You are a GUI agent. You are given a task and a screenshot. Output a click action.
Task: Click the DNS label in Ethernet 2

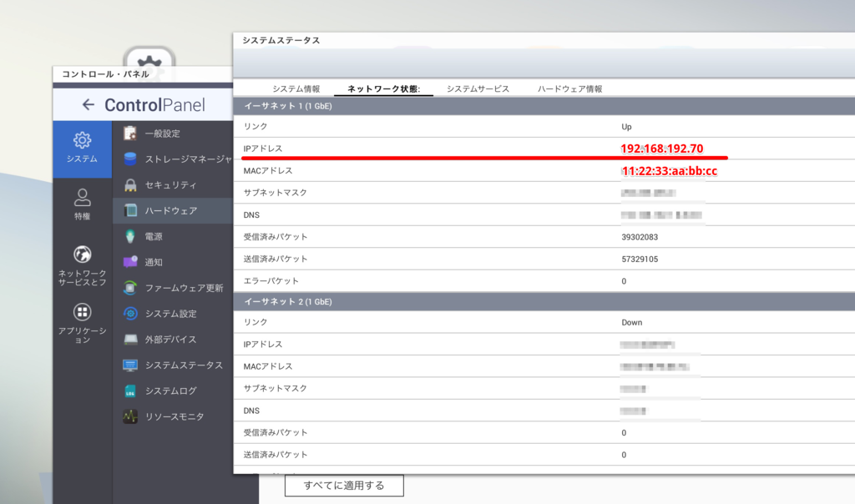pyautogui.click(x=251, y=411)
